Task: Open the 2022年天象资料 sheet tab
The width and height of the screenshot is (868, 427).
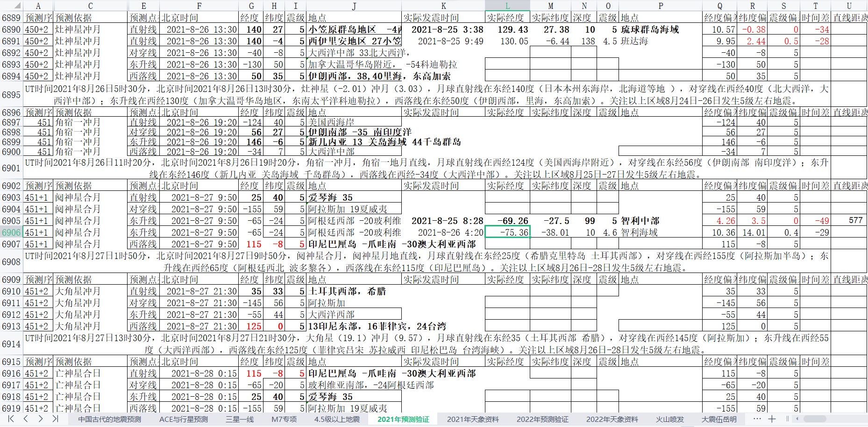Action: click(x=612, y=419)
